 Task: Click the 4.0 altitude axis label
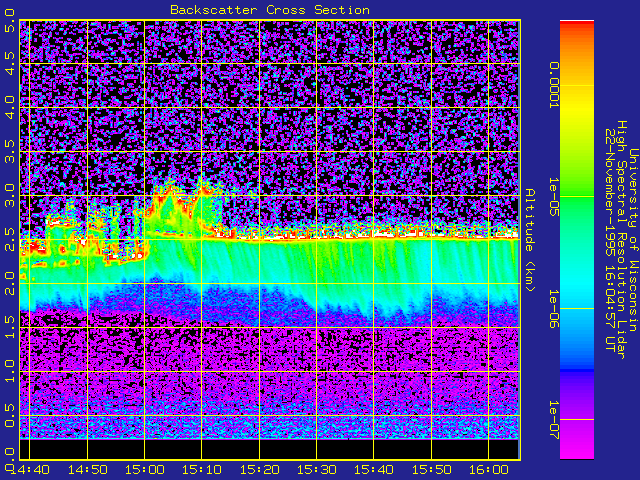coord(9,107)
